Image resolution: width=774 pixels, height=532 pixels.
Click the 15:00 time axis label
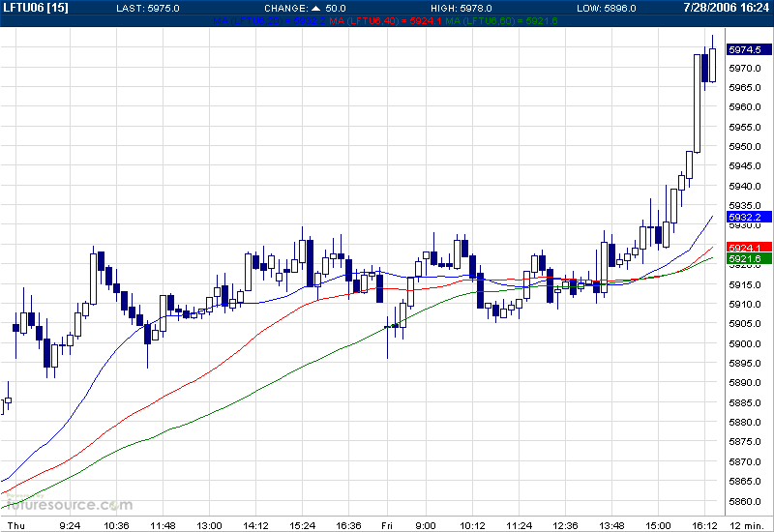[658, 525]
